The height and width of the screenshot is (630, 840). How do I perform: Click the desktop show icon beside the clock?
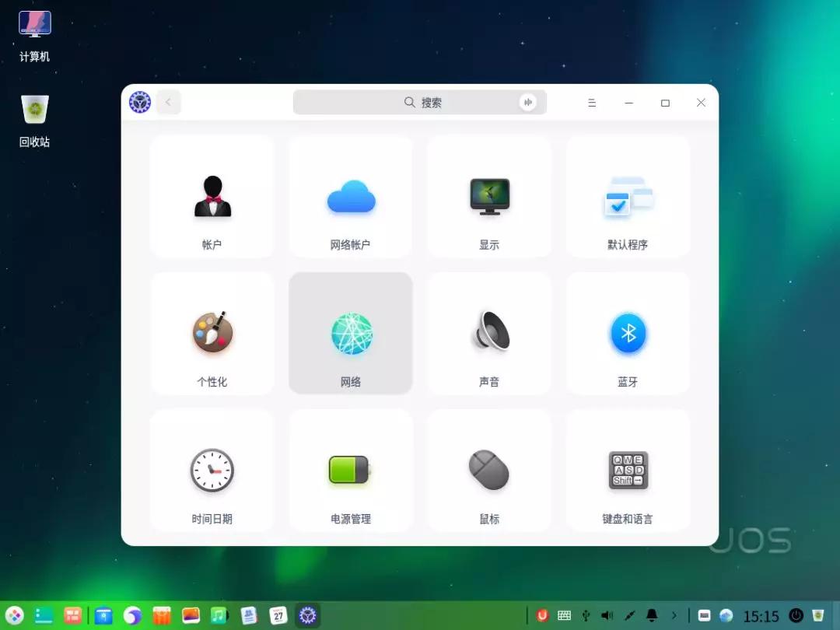[x=705, y=615]
